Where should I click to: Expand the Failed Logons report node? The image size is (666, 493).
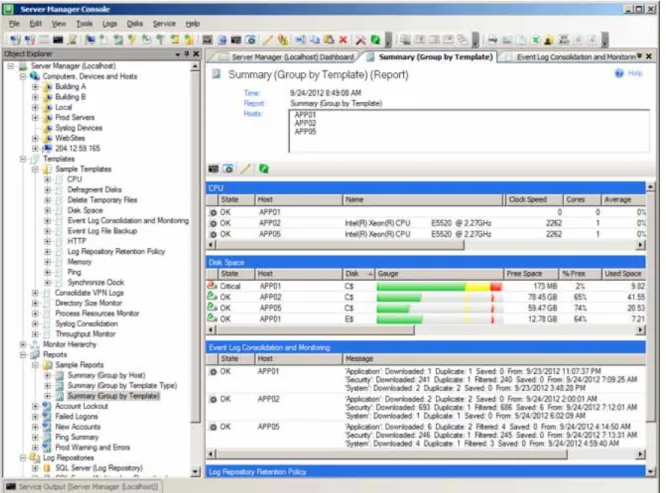click(x=35, y=417)
